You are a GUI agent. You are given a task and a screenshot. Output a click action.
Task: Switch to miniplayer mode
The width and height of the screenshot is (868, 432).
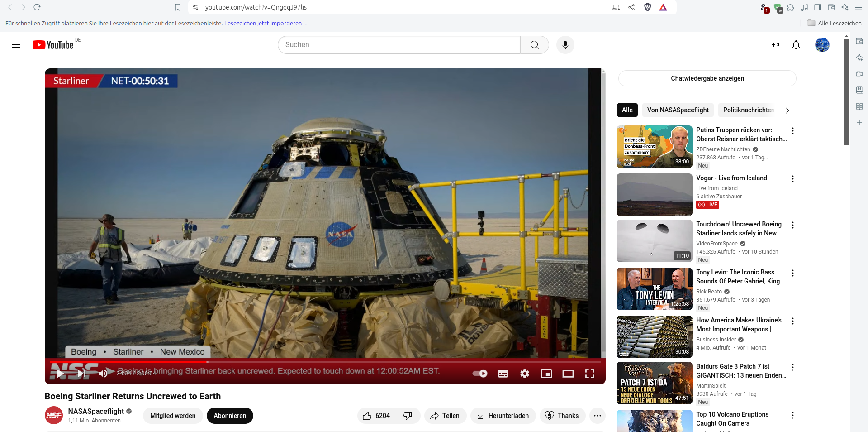546,374
